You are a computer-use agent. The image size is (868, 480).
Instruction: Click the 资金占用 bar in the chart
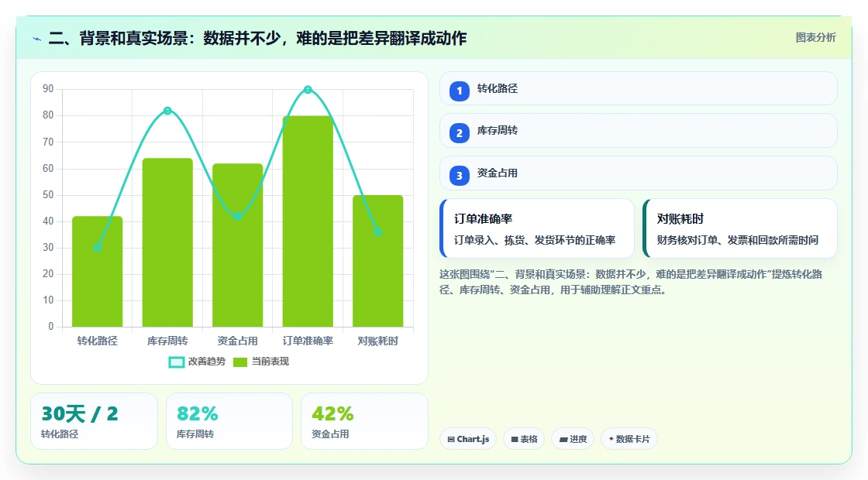[237, 245]
